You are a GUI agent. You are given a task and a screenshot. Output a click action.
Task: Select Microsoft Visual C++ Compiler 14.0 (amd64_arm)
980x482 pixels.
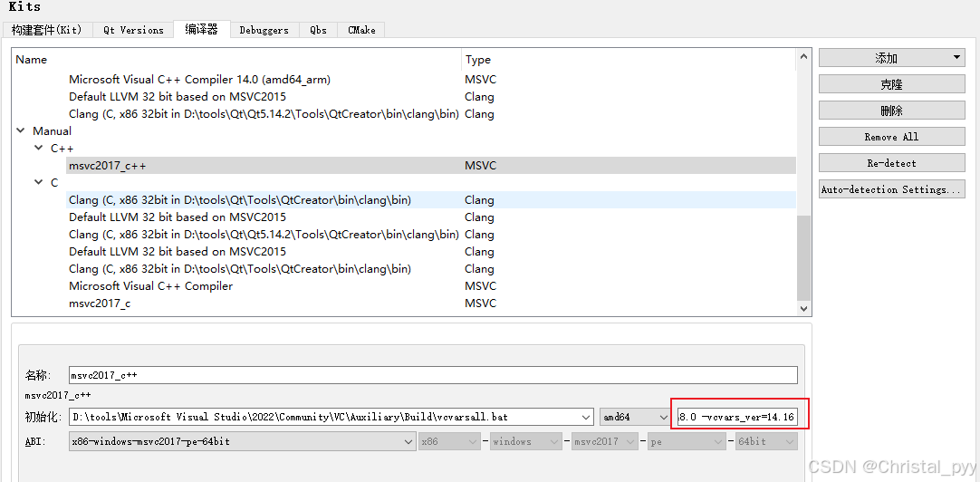[x=198, y=80]
